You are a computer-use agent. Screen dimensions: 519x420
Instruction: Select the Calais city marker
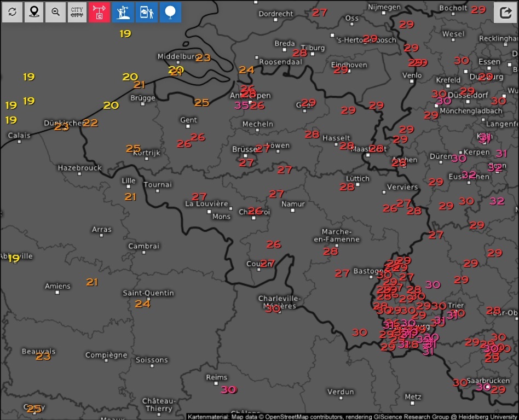(19, 142)
